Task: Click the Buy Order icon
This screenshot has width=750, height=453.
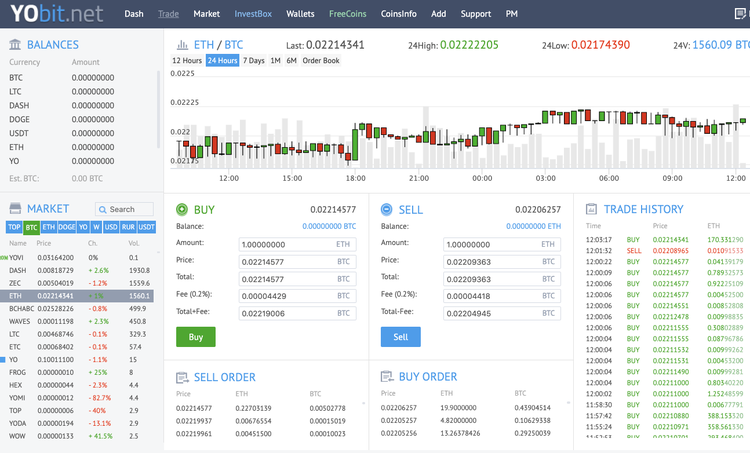Action: point(387,377)
